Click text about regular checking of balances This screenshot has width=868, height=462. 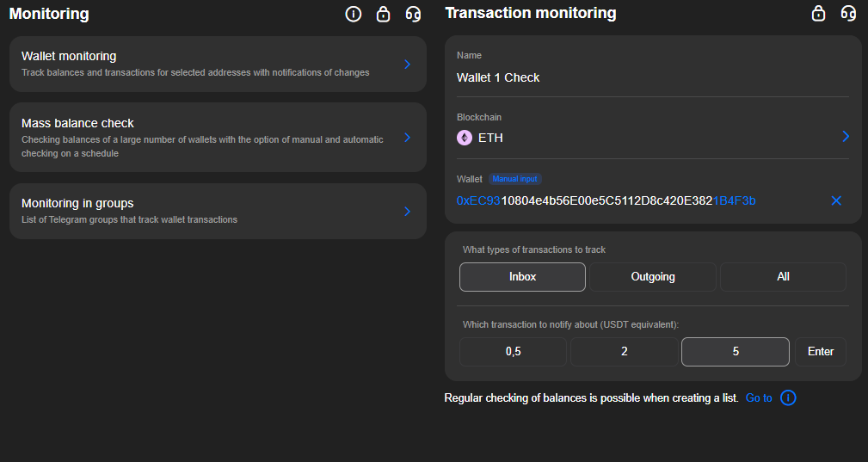(591, 397)
